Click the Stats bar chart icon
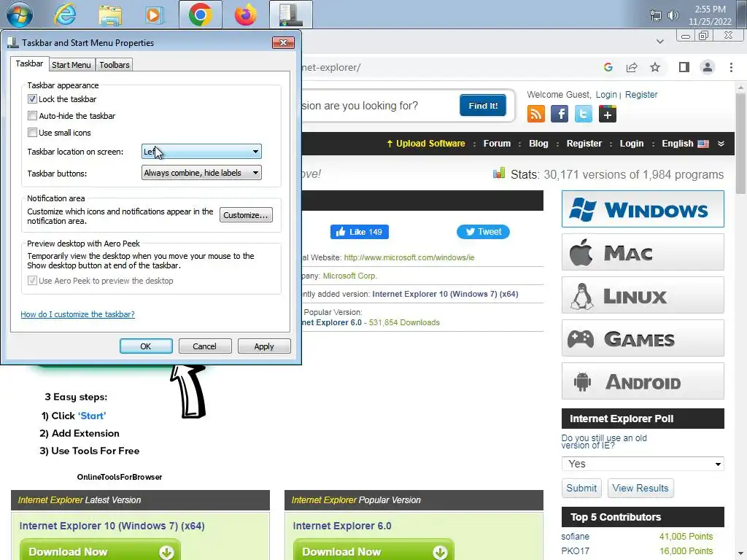This screenshot has width=747, height=560. pos(499,174)
